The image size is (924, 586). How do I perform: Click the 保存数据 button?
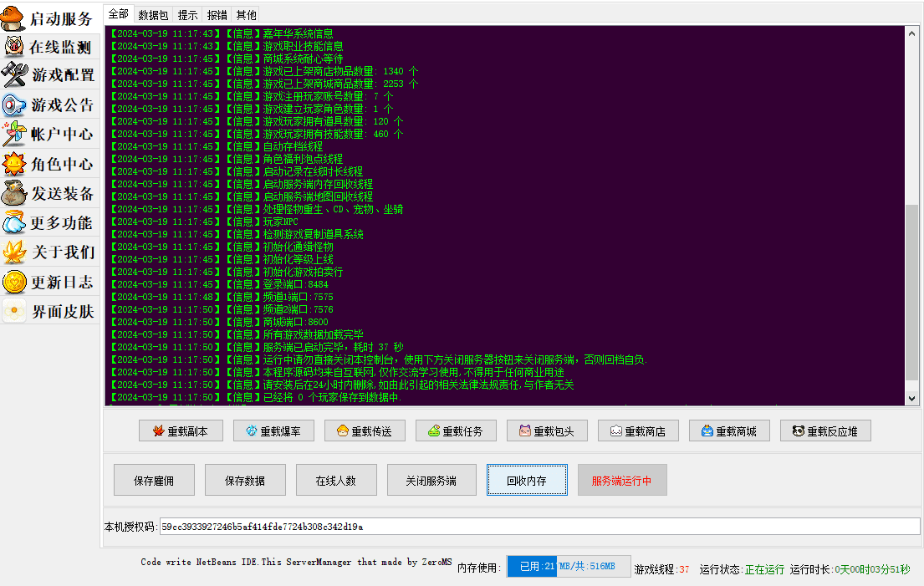point(245,480)
